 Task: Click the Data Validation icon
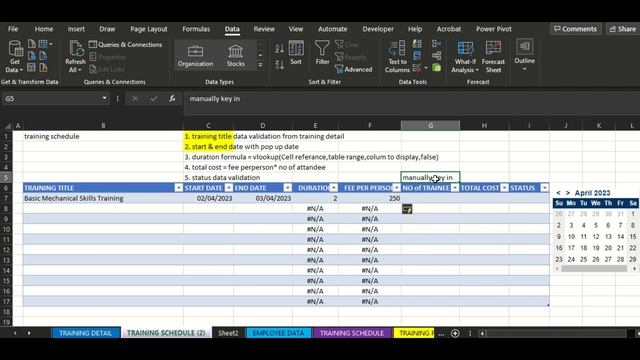417,68
